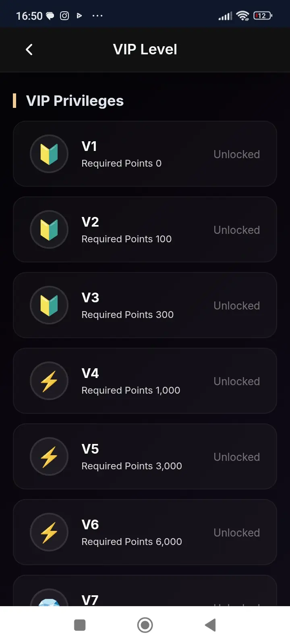Image resolution: width=290 pixels, height=644 pixels.
Task: Tap the V1 shield badge icon
Action: pos(49,154)
